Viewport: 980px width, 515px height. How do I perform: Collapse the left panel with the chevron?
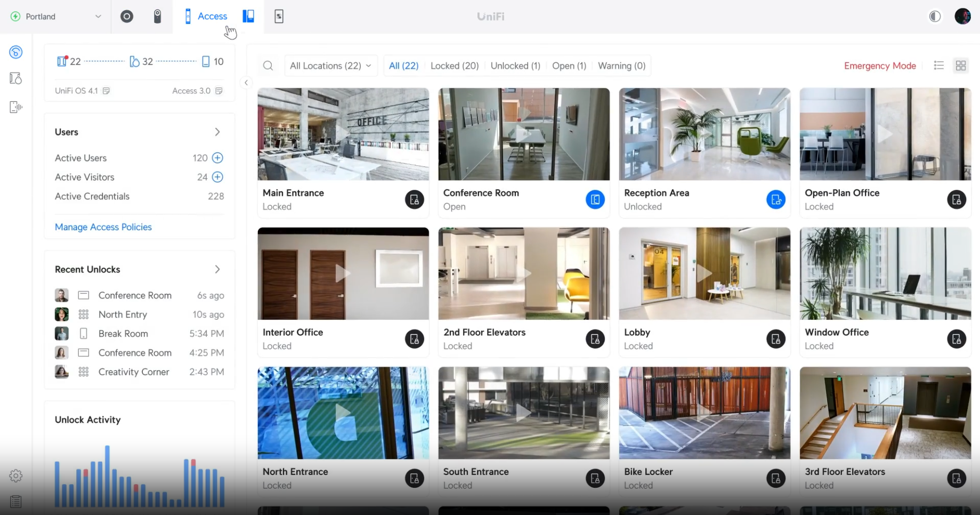coord(246,83)
